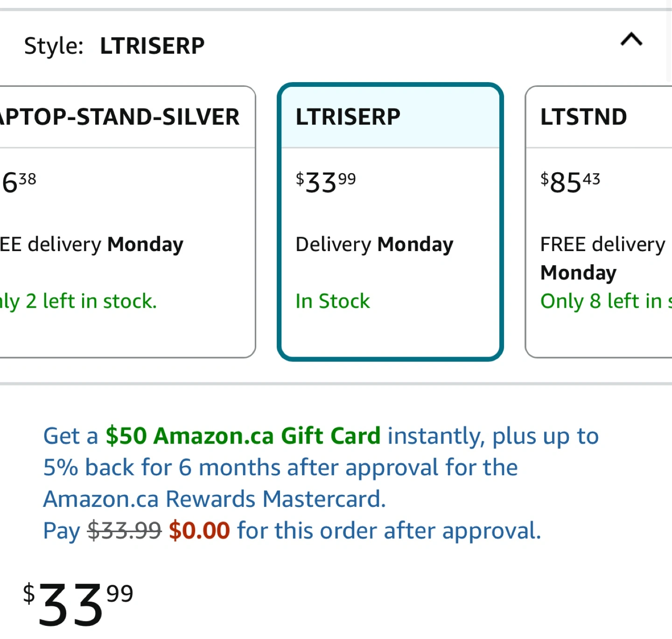This screenshot has width=672, height=639.
Task: Click the $33.99 price inside LTRISERP card
Action: tap(326, 182)
